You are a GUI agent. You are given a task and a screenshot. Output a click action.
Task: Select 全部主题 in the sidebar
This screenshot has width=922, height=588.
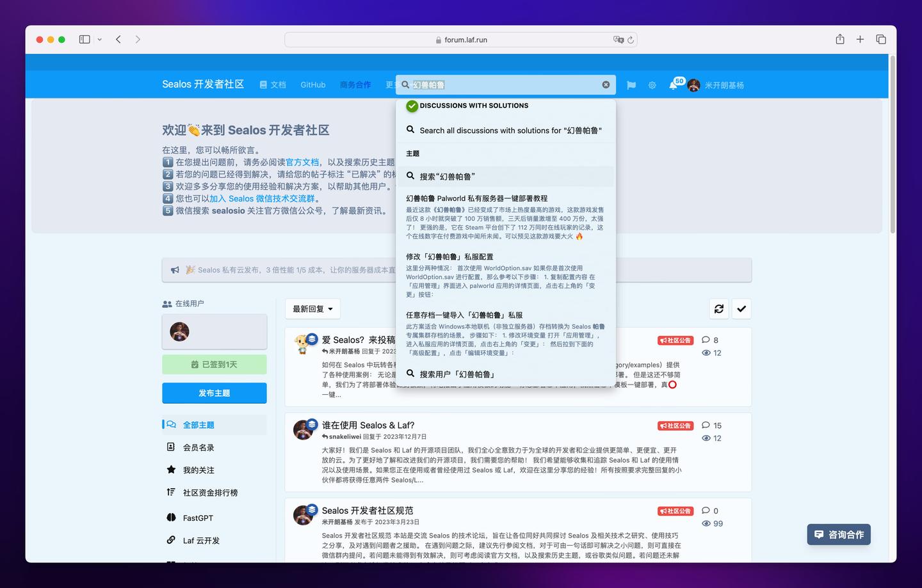click(198, 424)
